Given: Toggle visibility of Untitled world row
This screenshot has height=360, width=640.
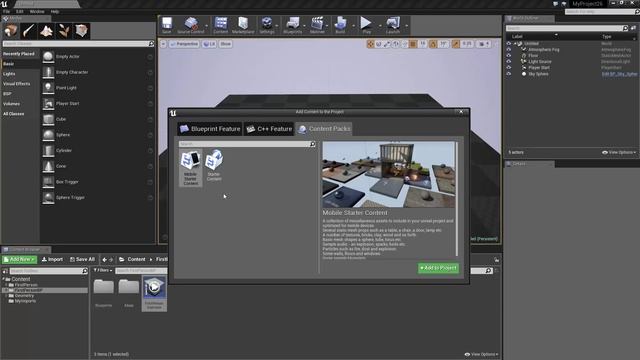Looking at the screenshot, I should click(509, 43).
